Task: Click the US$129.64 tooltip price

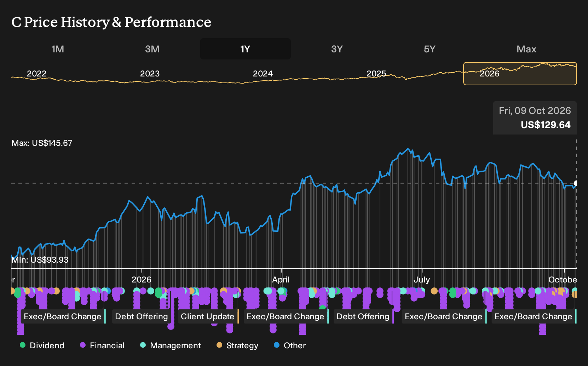Action: tap(546, 125)
